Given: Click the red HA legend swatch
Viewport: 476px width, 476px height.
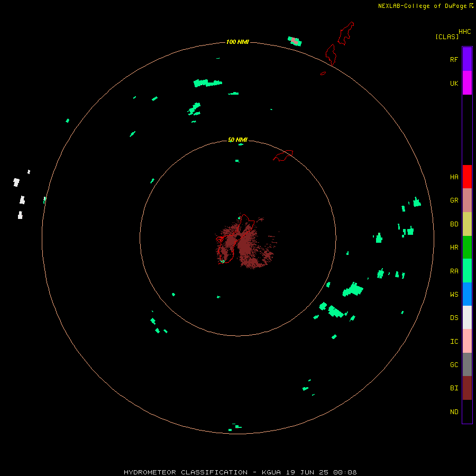Looking at the screenshot, I should 467,177.
